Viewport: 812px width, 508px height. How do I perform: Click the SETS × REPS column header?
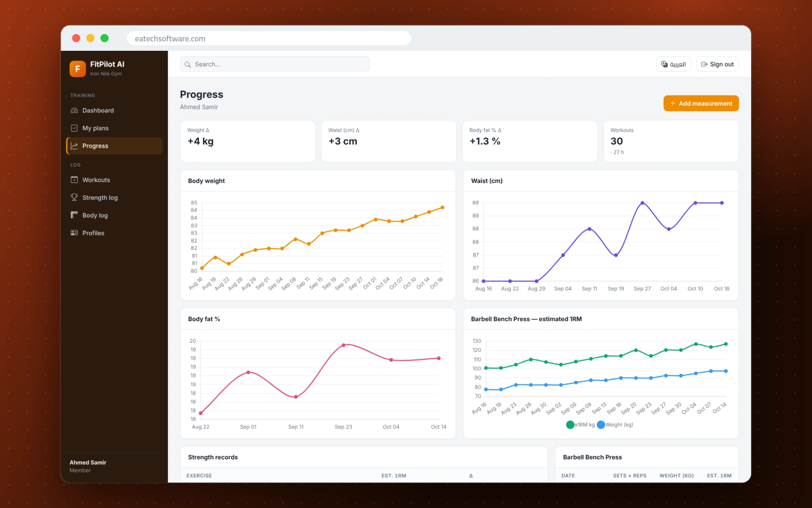pos(630,475)
